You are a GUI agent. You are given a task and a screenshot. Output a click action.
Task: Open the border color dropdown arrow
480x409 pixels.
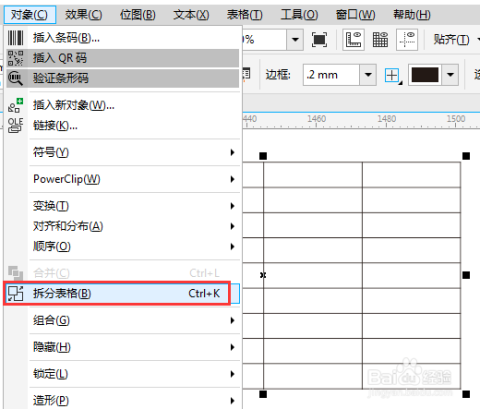(x=450, y=75)
